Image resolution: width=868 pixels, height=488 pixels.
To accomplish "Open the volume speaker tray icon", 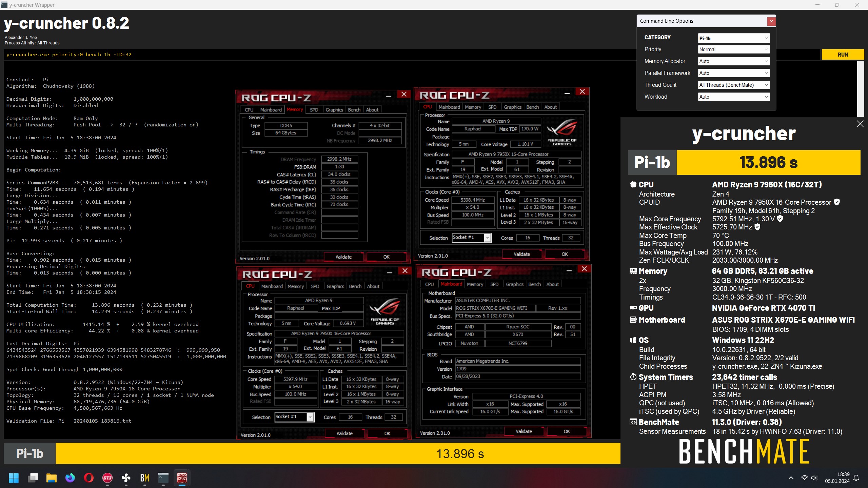I will pos(814,478).
